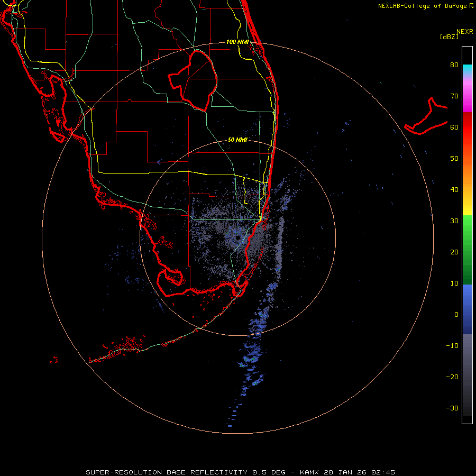Click the 20 value on the dBZ scale

click(454, 252)
